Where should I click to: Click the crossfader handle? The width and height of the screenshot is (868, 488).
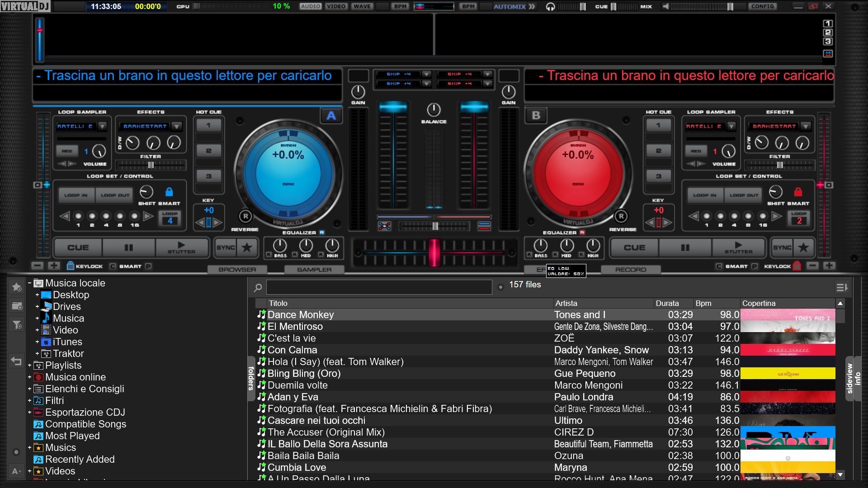click(x=434, y=252)
